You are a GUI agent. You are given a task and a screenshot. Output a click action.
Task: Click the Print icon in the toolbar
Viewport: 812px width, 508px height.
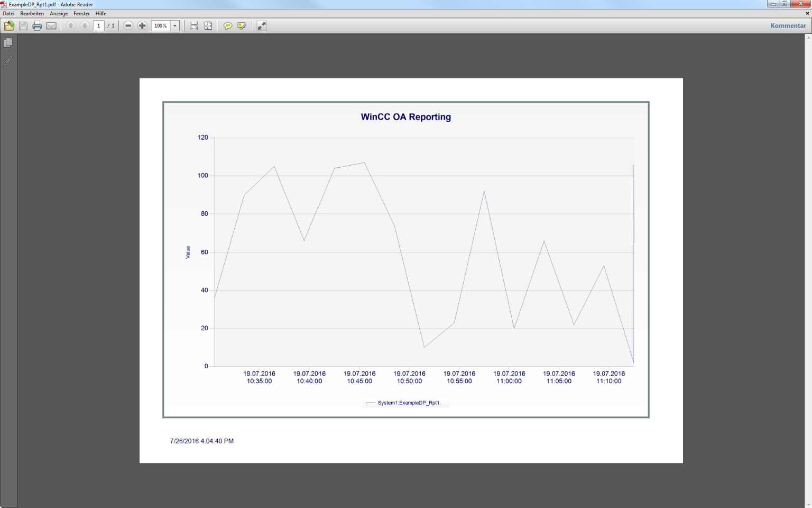(x=37, y=25)
